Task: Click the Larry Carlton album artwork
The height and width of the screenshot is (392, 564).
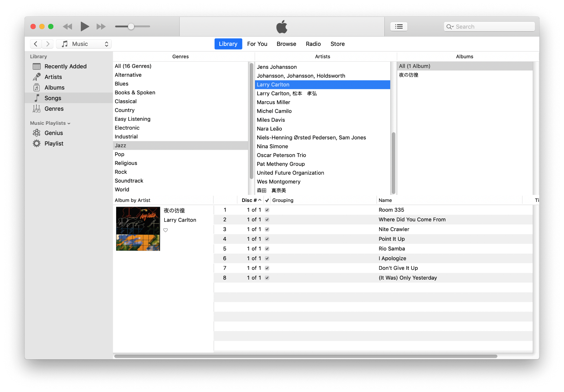Action: [138, 229]
